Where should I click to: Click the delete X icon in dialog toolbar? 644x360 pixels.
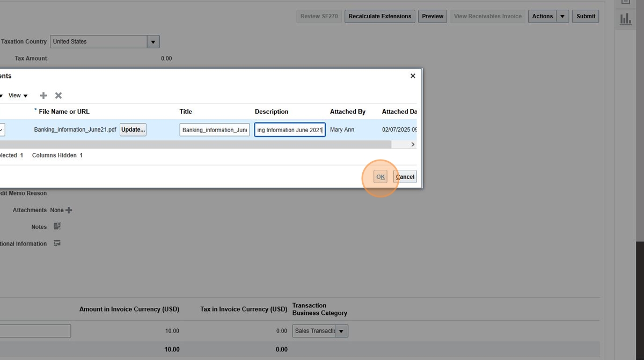[x=58, y=96]
